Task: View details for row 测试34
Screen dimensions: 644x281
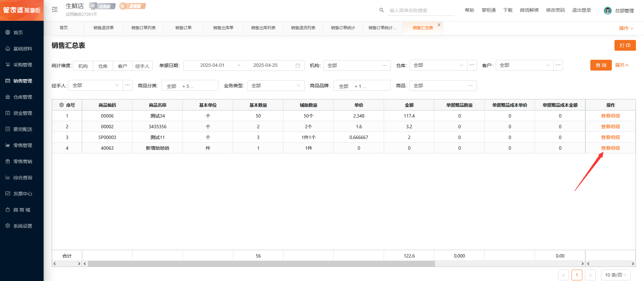Action: (x=610, y=116)
